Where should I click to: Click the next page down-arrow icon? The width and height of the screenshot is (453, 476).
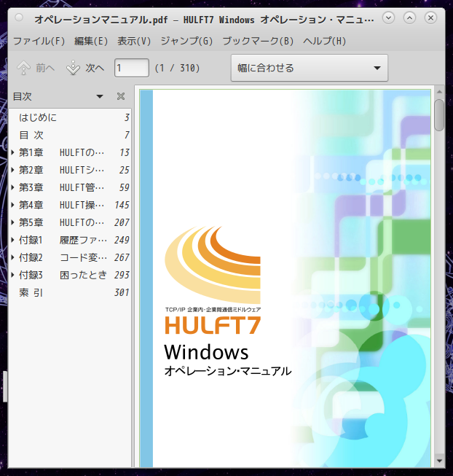[x=73, y=68]
